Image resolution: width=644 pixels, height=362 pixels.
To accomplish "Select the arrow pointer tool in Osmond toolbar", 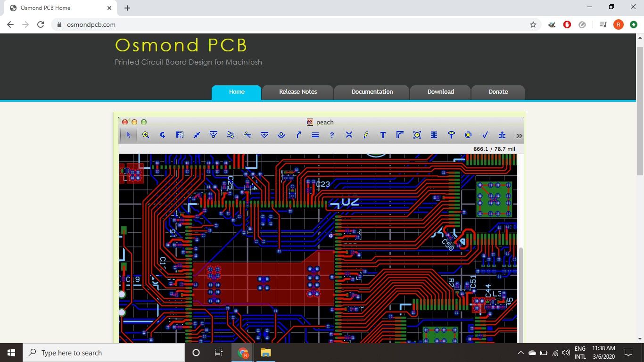I will tap(128, 135).
